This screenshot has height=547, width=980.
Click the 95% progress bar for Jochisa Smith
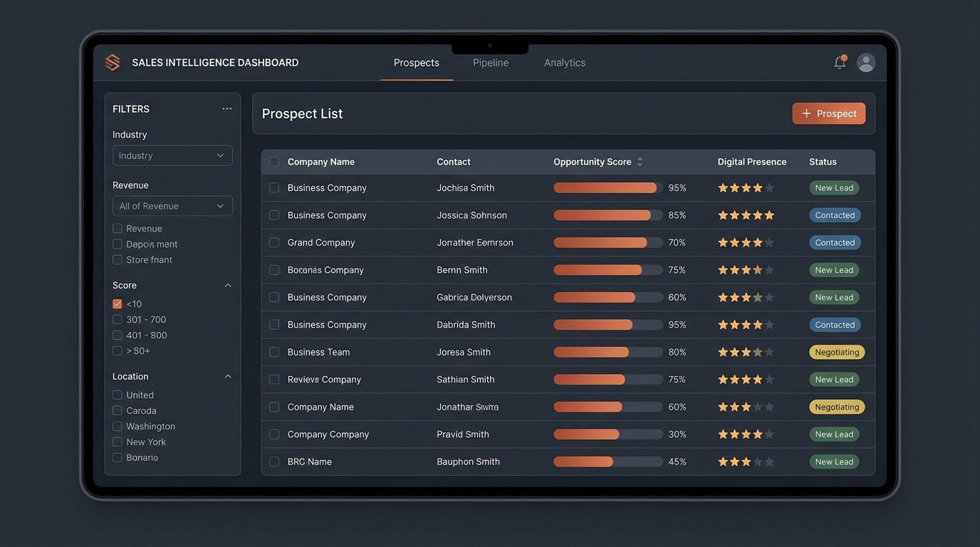[608, 188]
